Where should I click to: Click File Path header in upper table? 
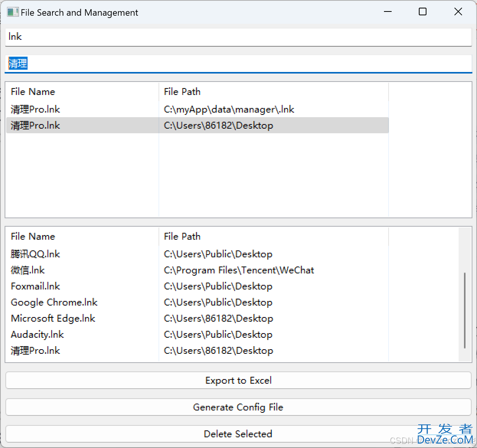pyautogui.click(x=182, y=92)
